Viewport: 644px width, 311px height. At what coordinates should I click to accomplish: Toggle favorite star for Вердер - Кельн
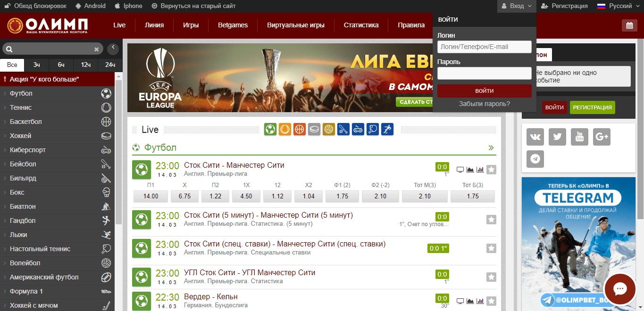click(x=491, y=301)
